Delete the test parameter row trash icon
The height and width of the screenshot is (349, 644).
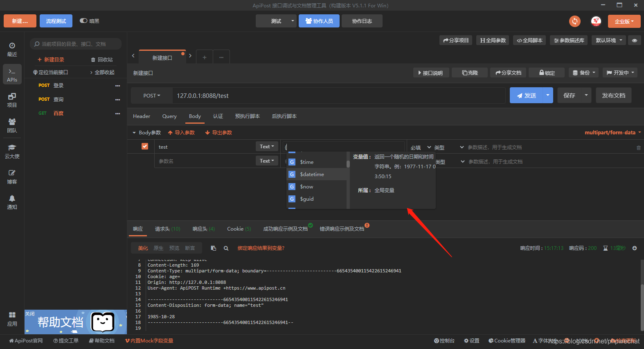pos(639,147)
